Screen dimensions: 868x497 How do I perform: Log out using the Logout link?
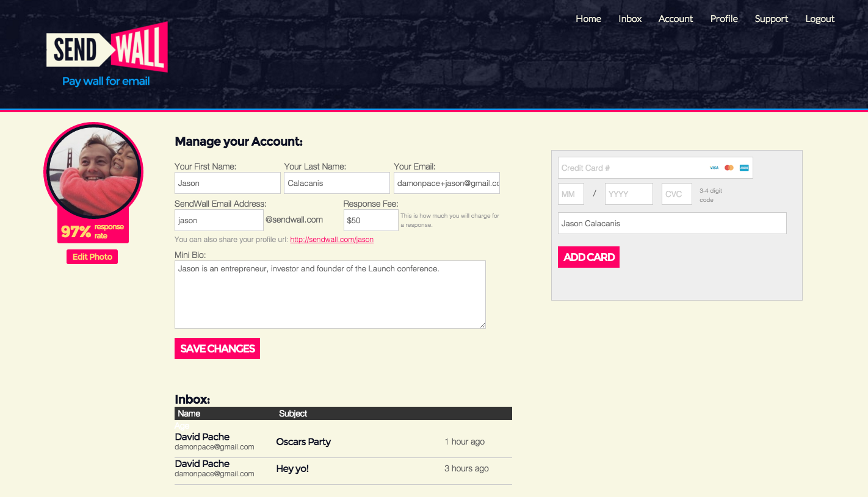click(820, 19)
